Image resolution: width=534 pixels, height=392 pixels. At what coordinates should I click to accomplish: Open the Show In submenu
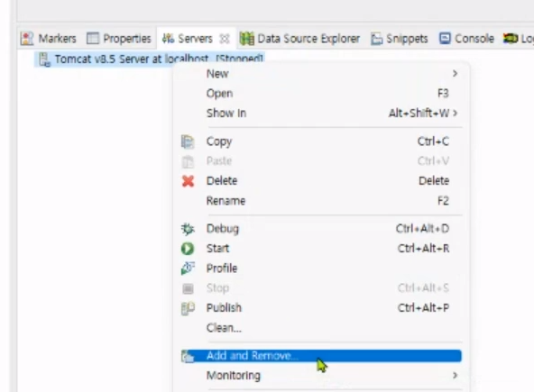pyautogui.click(x=321, y=113)
